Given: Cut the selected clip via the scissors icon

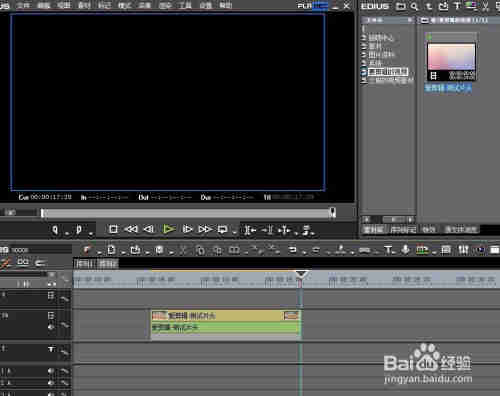Looking at the screenshot, I should tap(183, 250).
